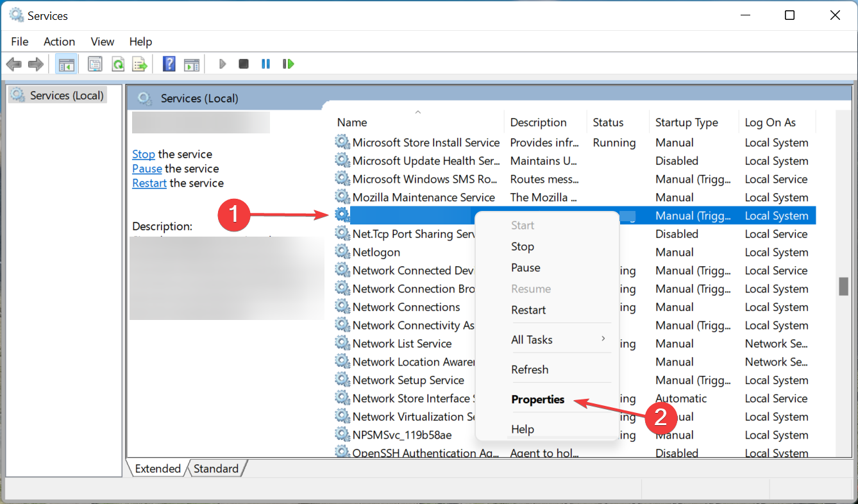Select the Network Connection Broker service row
Viewport: 858px width, 504px height.
point(575,289)
